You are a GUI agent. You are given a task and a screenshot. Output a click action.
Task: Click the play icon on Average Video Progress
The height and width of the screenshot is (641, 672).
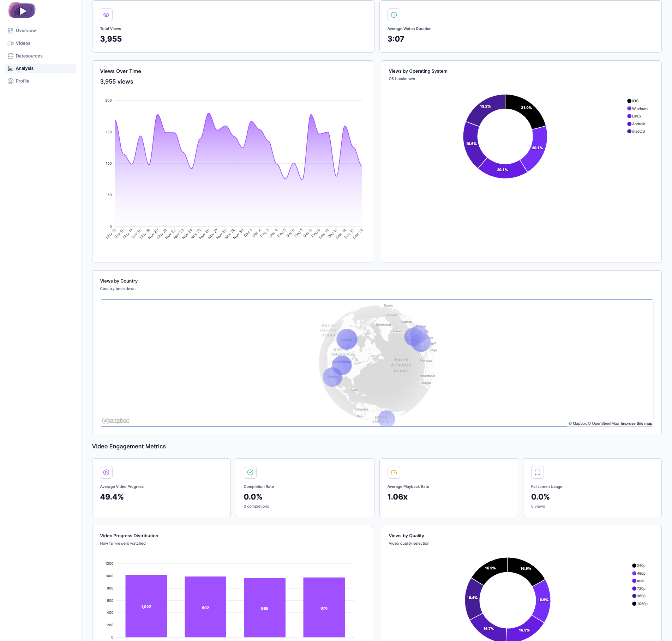coord(106,472)
